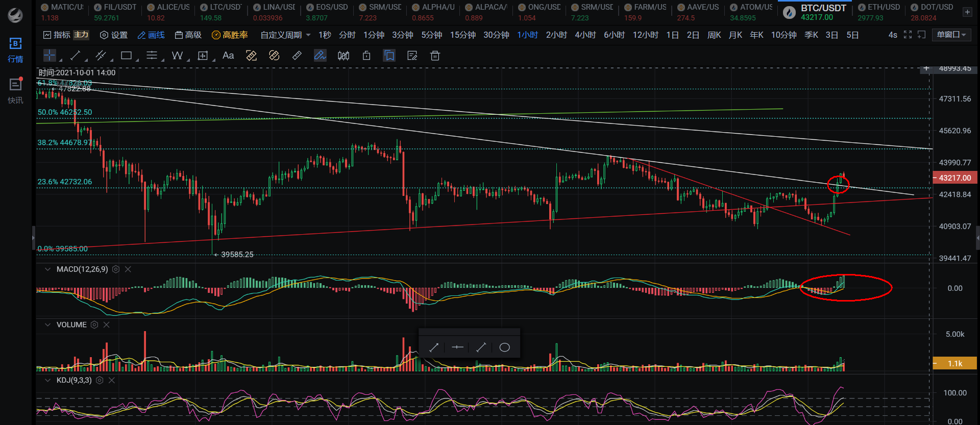Image resolution: width=980 pixels, height=425 pixels.
Task: Toggle the bookmark drawing-lock icon
Action: pyautogui.click(x=389, y=56)
